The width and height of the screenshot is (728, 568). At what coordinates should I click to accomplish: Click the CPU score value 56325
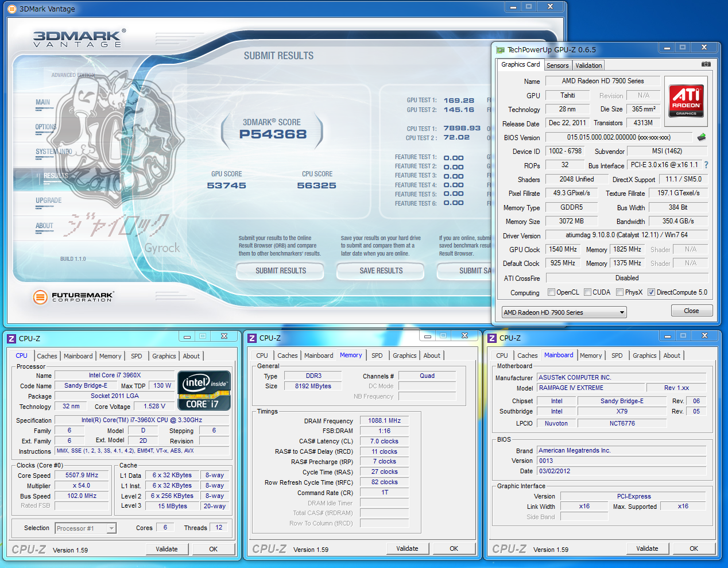point(316,186)
